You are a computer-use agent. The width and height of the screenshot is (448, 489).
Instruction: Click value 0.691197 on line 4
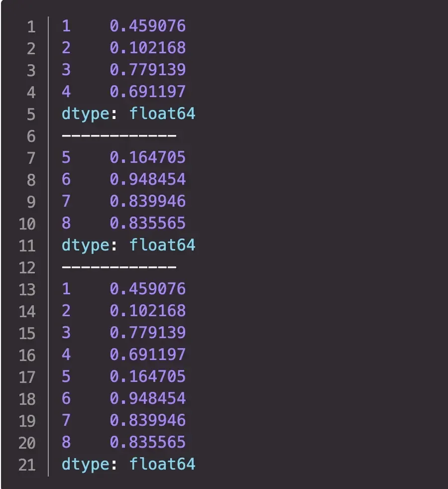tap(148, 92)
